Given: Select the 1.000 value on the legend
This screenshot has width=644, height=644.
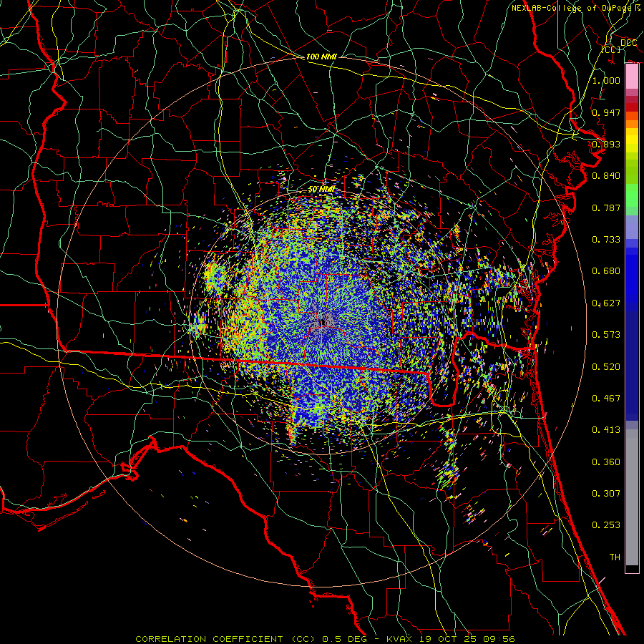Looking at the screenshot, I should pos(606,80).
